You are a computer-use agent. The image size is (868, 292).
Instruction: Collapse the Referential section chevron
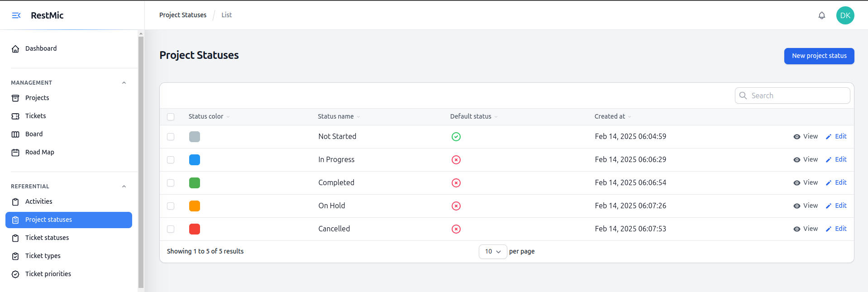pyautogui.click(x=124, y=187)
